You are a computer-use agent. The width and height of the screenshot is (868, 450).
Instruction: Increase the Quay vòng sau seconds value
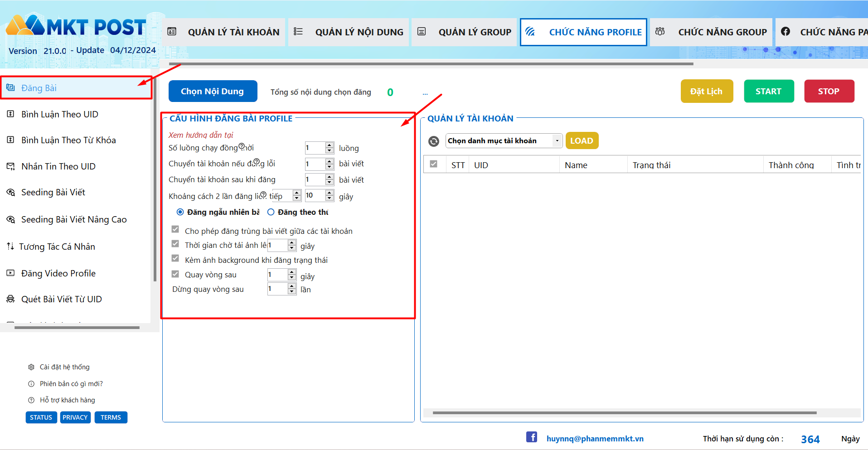click(x=292, y=272)
